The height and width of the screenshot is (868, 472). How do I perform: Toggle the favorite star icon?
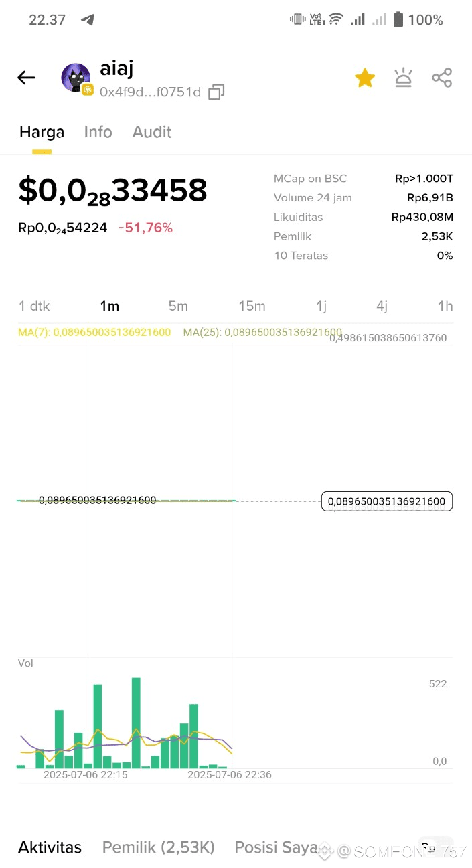[365, 78]
